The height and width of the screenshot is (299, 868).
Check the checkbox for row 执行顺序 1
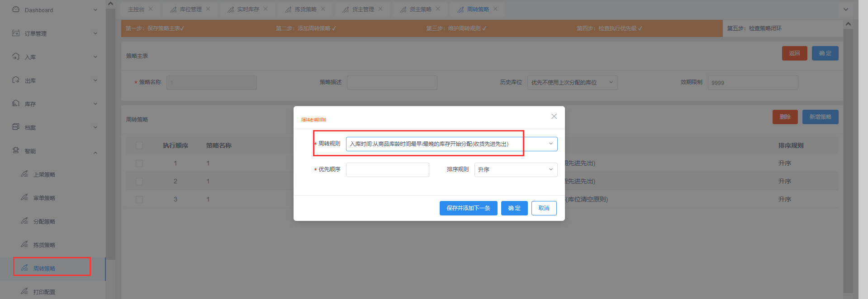(x=139, y=164)
